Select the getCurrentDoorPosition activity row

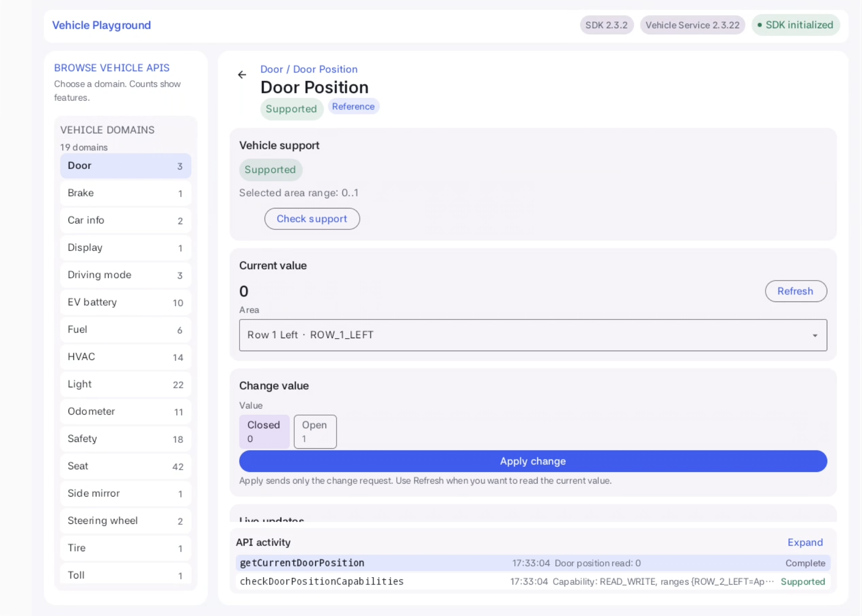[x=533, y=563]
